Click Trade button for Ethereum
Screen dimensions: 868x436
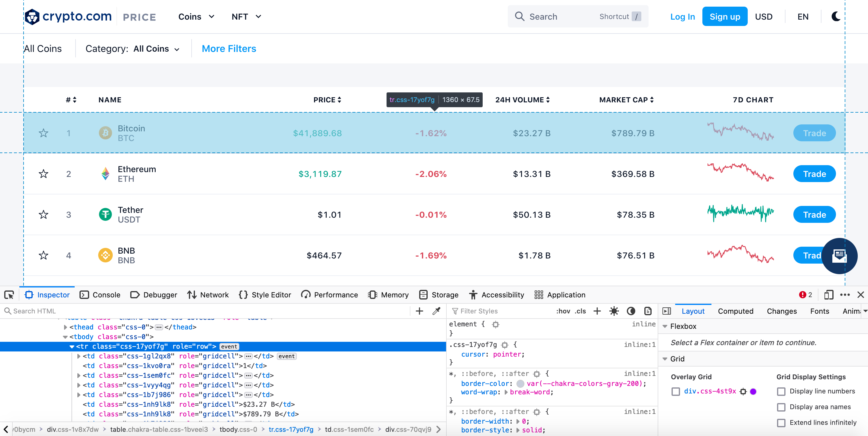click(x=815, y=174)
